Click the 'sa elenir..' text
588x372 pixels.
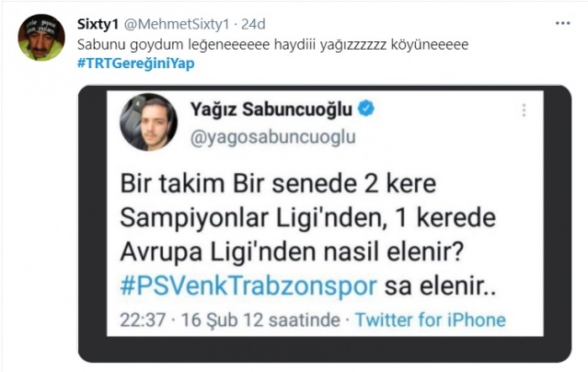click(x=440, y=286)
